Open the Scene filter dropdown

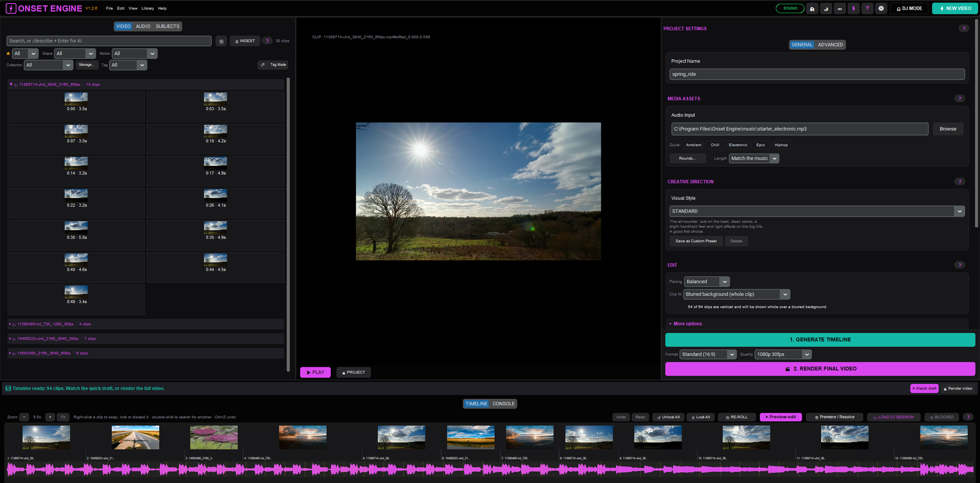click(x=75, y=54)
